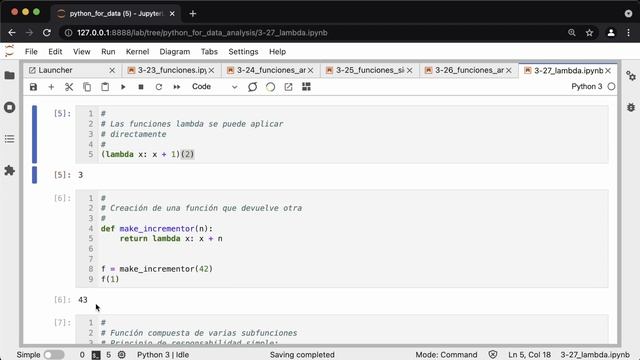Click the JupyterLab logo icon
Viewport: 640px width, 360px height.
(x=9, y=51)
